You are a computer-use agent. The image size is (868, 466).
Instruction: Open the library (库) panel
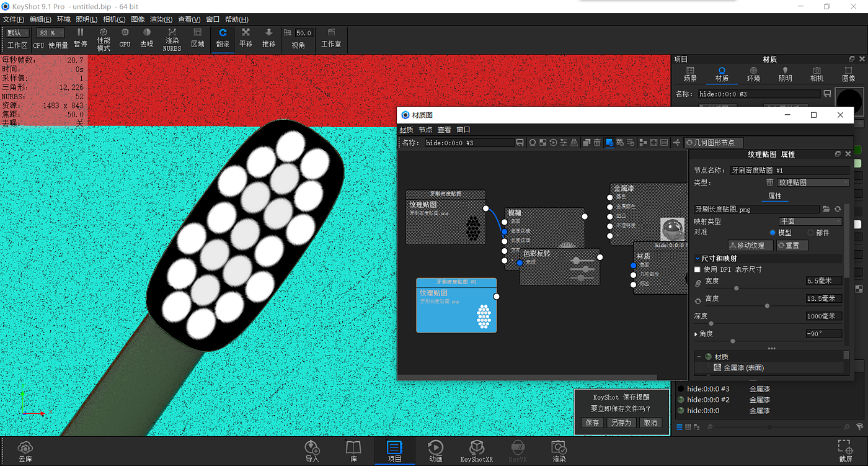pos(353,451)
